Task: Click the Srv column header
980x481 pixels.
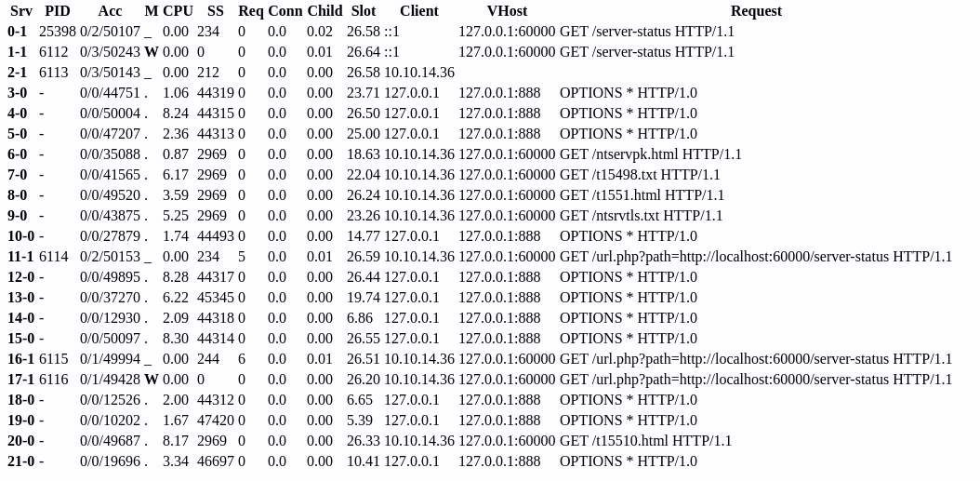Action: 21,11
